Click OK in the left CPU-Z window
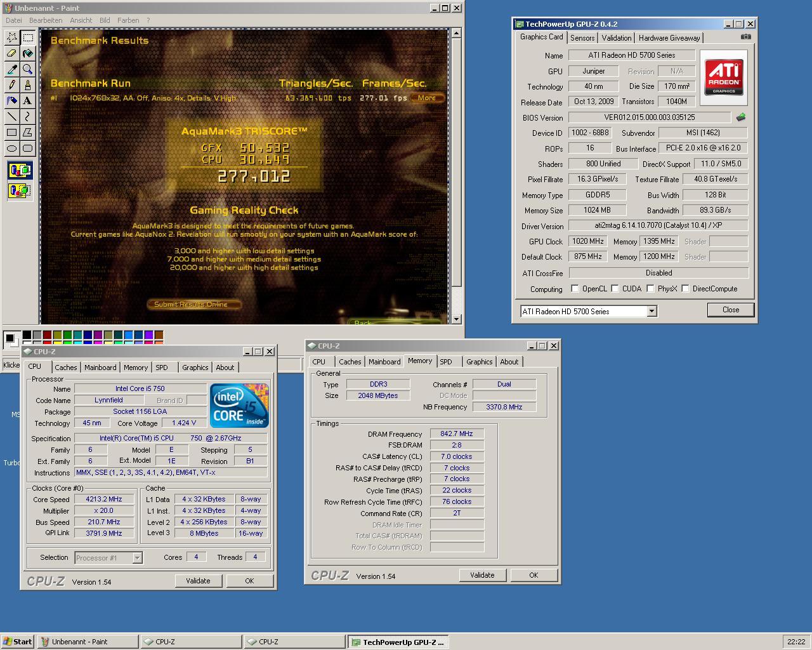Screen dimensions: 812x650 coord(249,581)
